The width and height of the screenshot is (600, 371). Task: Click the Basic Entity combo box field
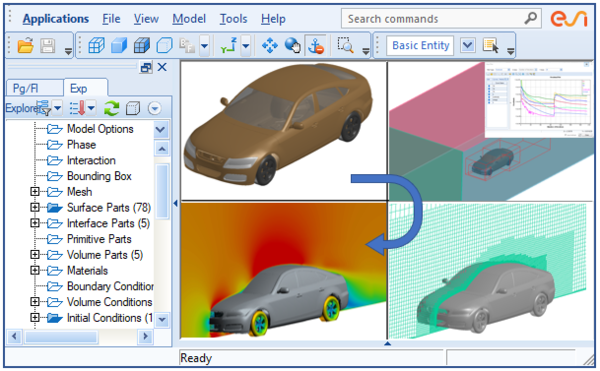point(421,46)
